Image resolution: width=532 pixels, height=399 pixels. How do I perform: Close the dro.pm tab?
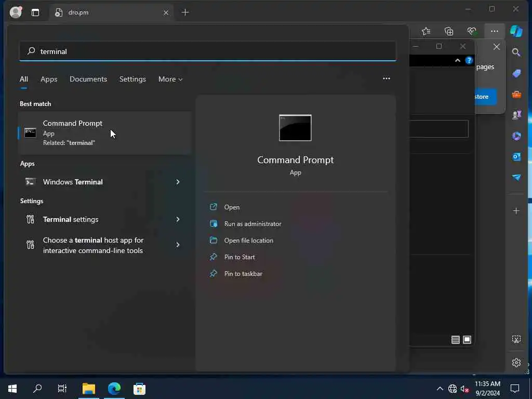coord(166,12)
